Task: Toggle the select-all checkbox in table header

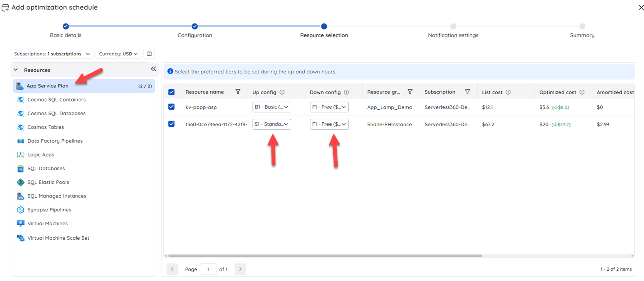Action: [x=171, y=92]
